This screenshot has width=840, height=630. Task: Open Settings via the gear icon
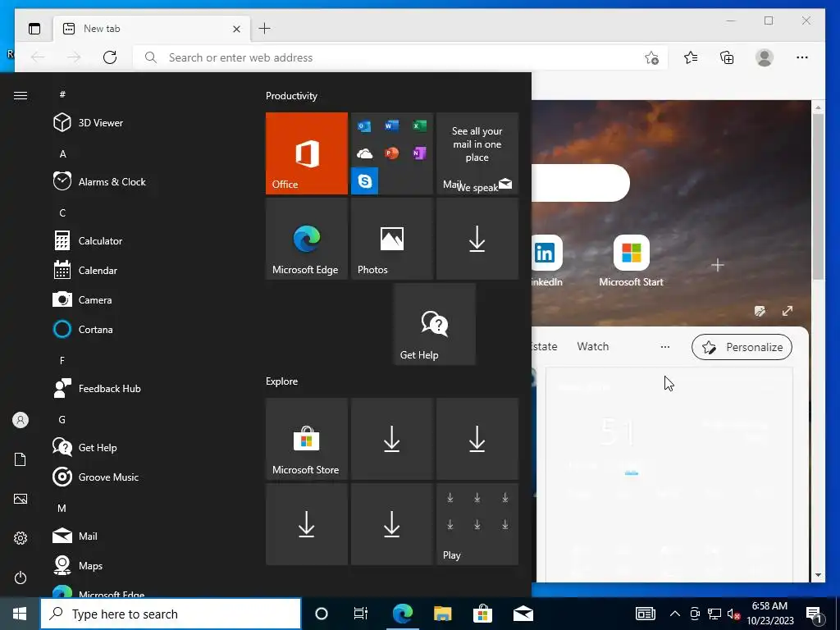21,538
